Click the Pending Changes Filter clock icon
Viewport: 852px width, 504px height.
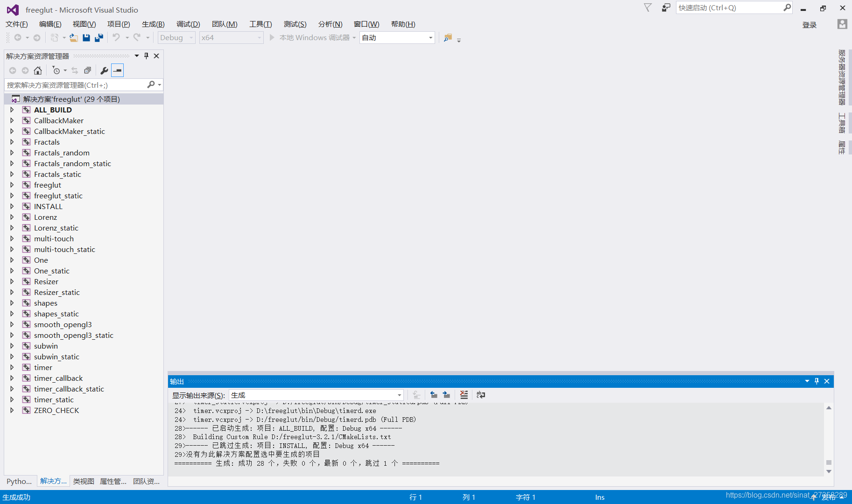(56, 70)
